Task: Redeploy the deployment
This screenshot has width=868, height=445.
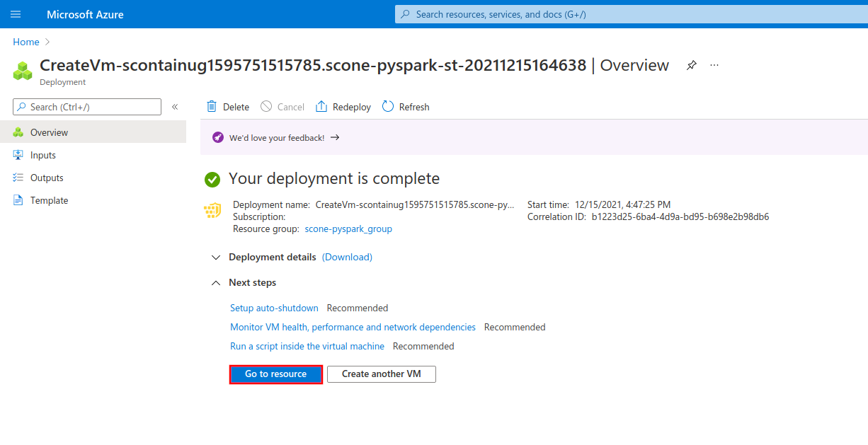Action: 343,106
